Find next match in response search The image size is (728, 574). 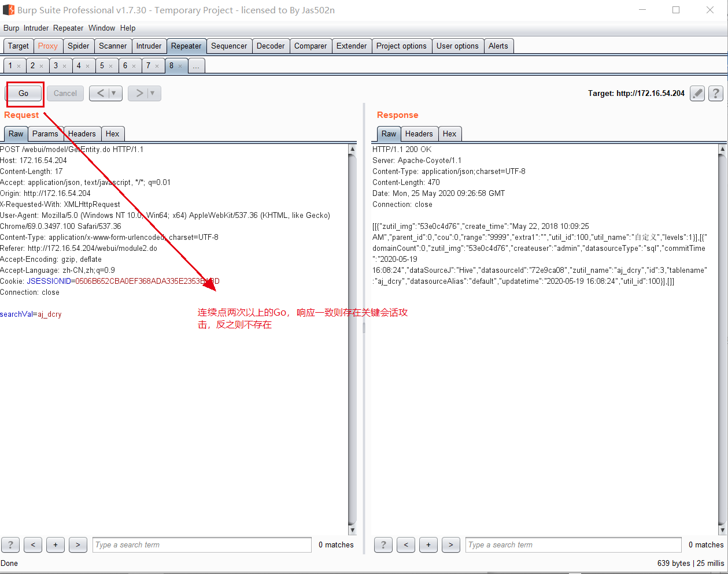click(x=451, y=545)
